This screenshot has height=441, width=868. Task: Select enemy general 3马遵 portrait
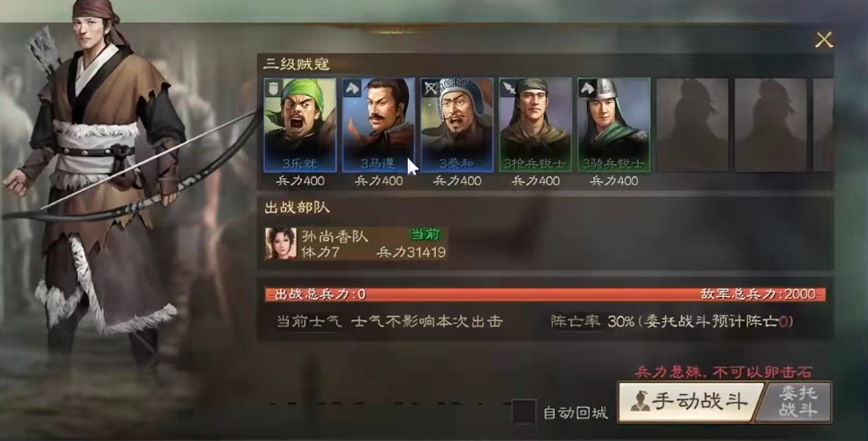(x=378, y=125)
